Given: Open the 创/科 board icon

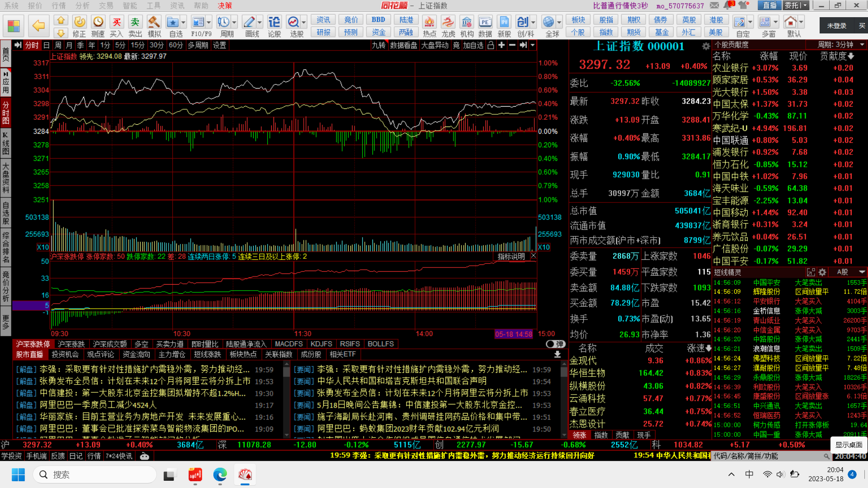Looking at the screenshot, I should click(x=523, y=26).
